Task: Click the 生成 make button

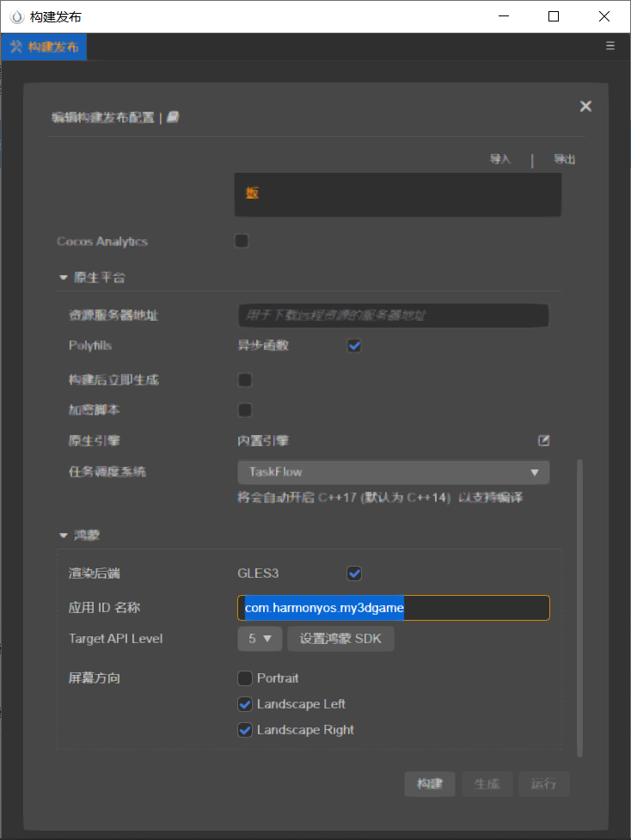Action: 487,784
